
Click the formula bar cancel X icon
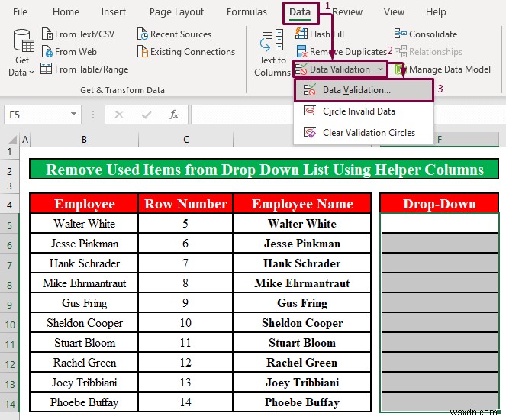(119, 115)
